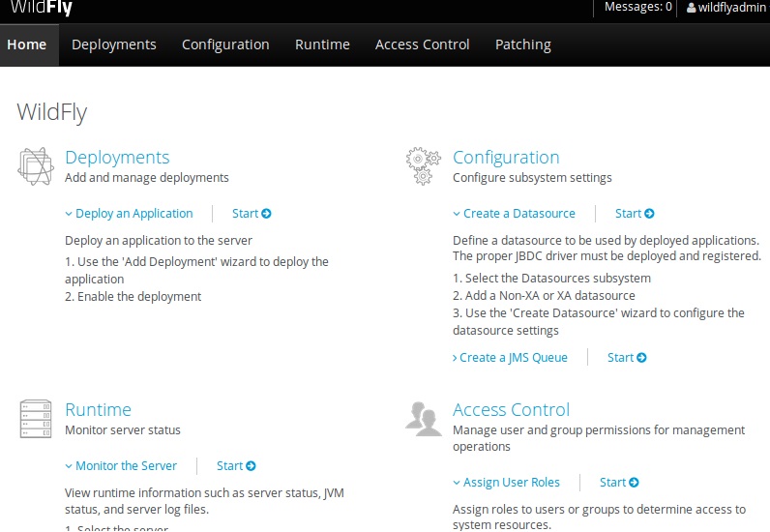
Task: Collapse the Deploy an Application section
Action: point(130,213)
